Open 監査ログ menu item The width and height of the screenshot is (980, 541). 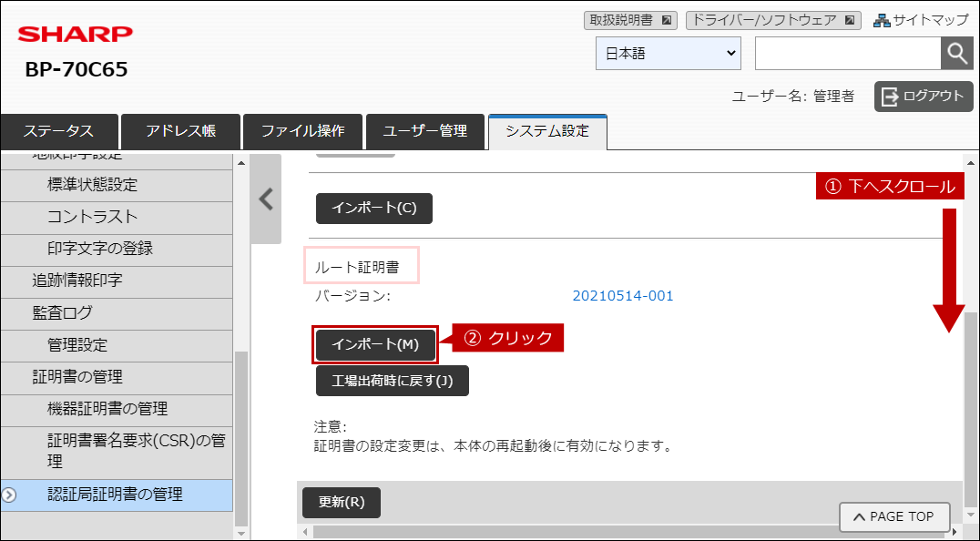(117, 313)
